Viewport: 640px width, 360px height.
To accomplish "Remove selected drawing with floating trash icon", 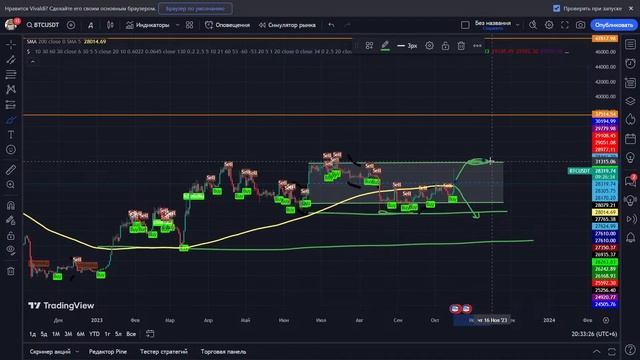I will click(x=461, y=46).
